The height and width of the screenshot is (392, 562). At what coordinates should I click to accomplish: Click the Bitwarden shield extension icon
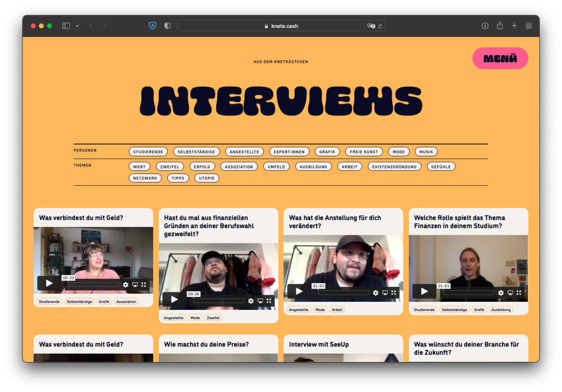(152, 26)
